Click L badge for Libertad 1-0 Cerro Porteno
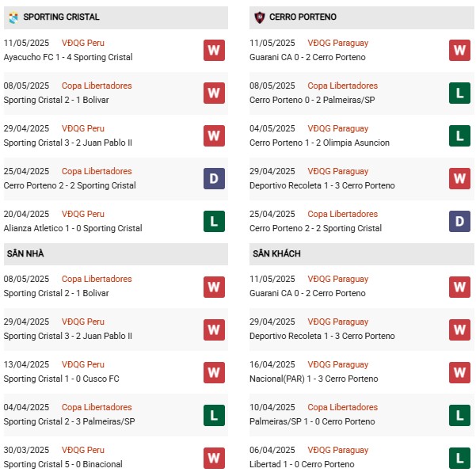Screen dimensions: 476x476 tap(459, 458)
